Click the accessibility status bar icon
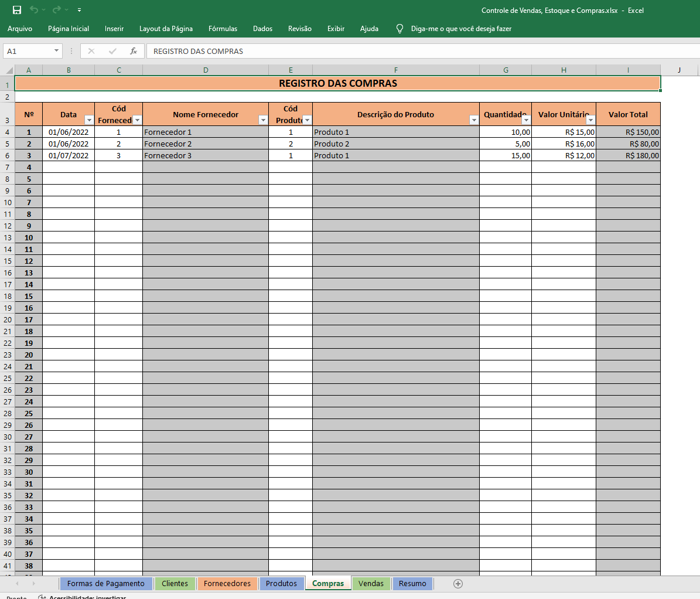 [42, 597]
